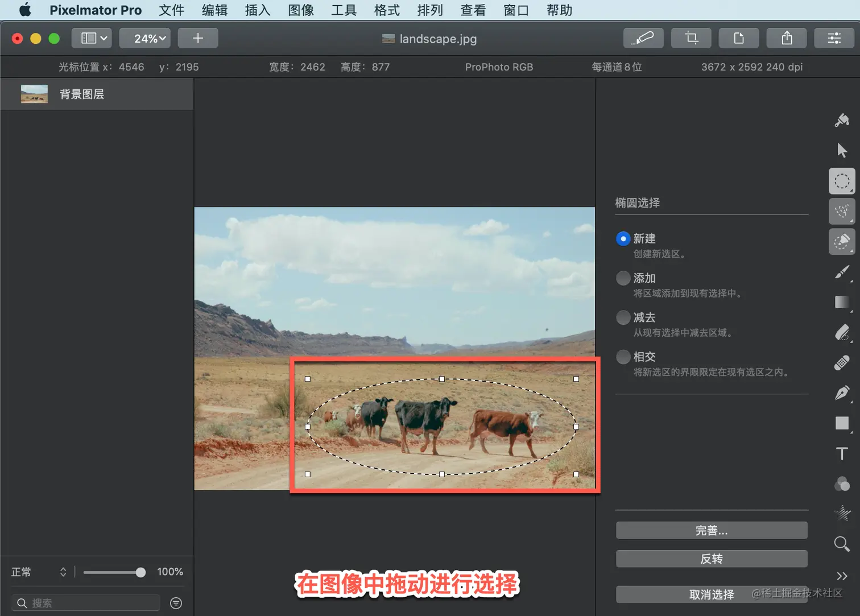This screenshot has width=860, height=616.
Task: Click the layer filter icon beside search
Action: 176,603
